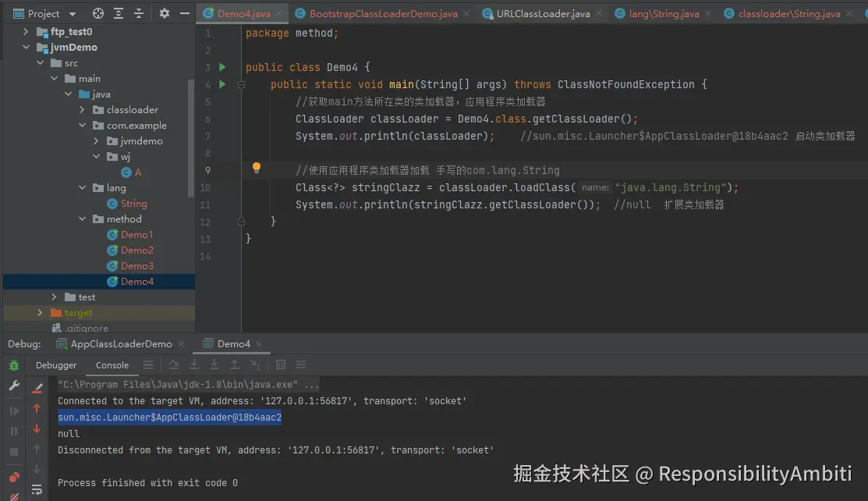Click the Expand All icon in Project toolbar
This screenshot has width=868, height=501.
[119, 14]
